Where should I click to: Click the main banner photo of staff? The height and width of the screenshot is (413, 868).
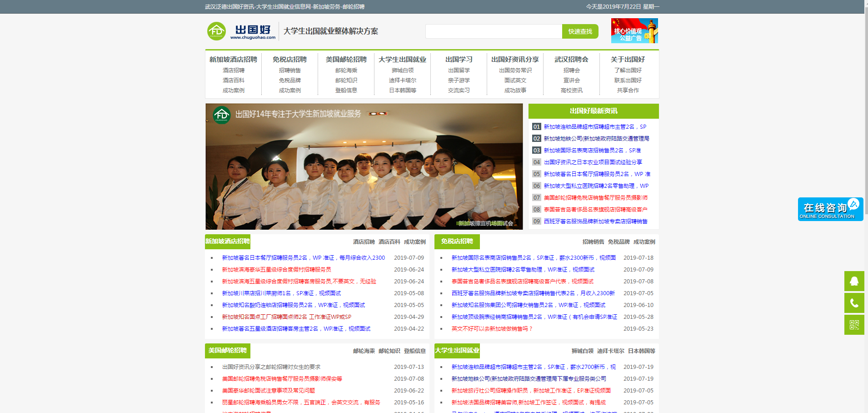[364, 166]
